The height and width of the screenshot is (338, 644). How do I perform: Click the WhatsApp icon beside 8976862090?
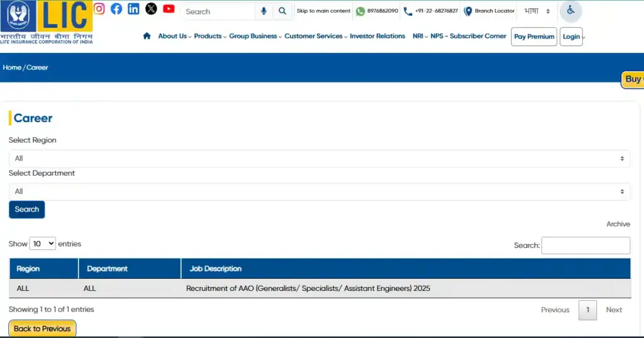pyautogui.click(x=360, y=11)
